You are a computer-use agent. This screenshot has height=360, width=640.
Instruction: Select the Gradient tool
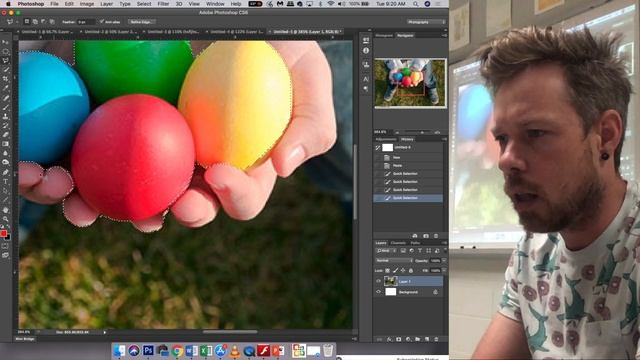6,144
